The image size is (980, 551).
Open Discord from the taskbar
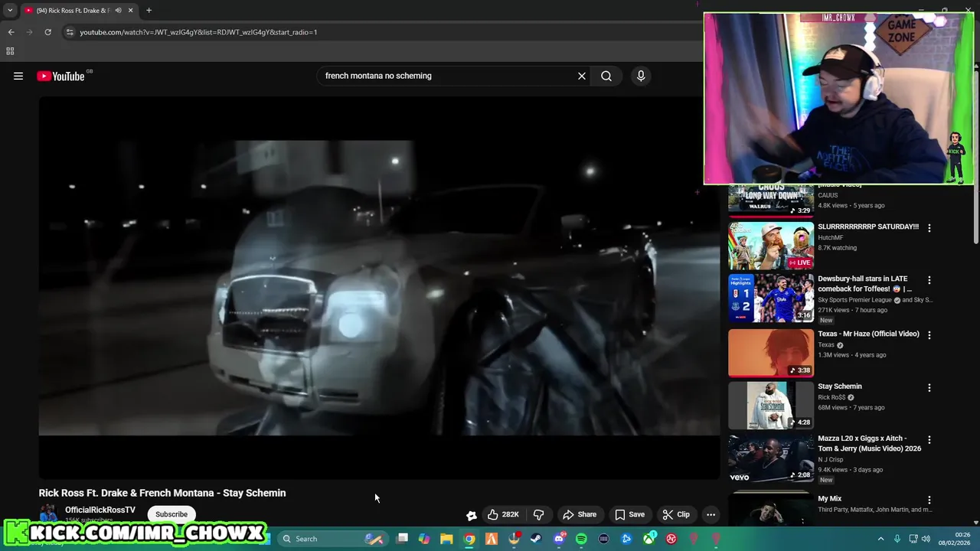559,539
